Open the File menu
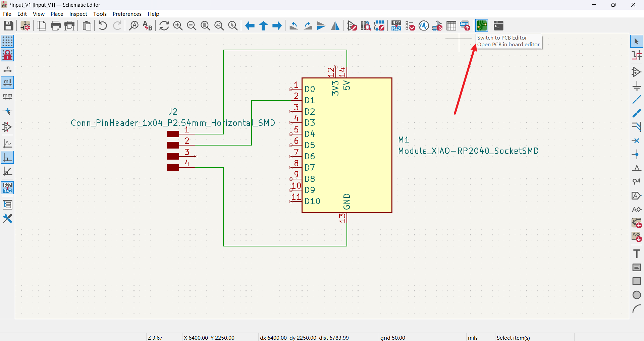The height and width of the screenshot is (341, 644). 7,14
